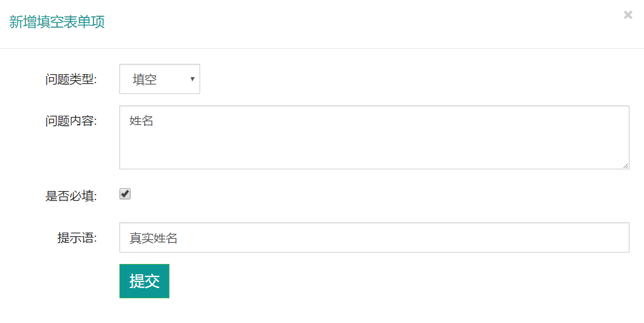The height and width of the screenshot is (323, 644).
Task: Click the 问题类型 label
Action: [71, 80]
